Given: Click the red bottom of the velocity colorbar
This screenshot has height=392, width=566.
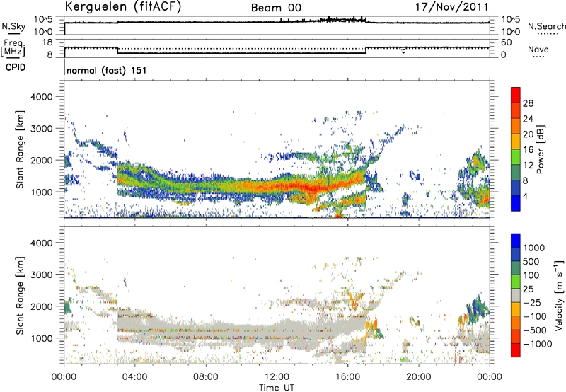Looking at the screenshot, I should [x=516, y=350].
